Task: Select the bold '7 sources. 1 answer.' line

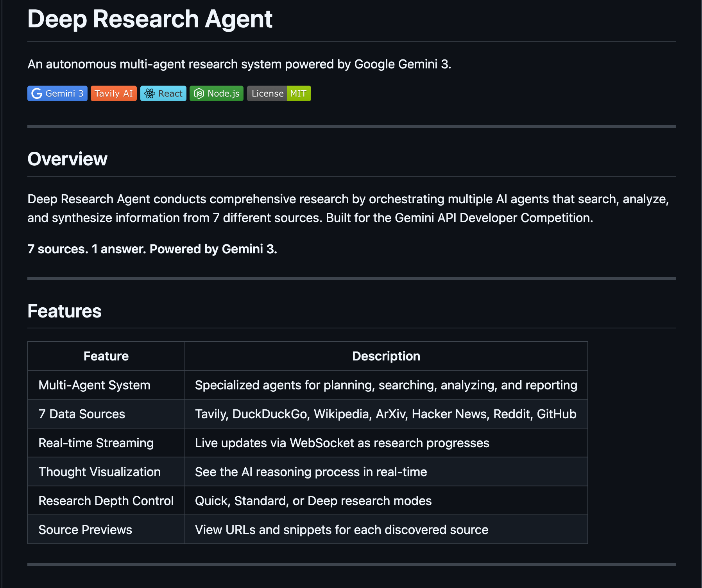Action: click(152, 249)
